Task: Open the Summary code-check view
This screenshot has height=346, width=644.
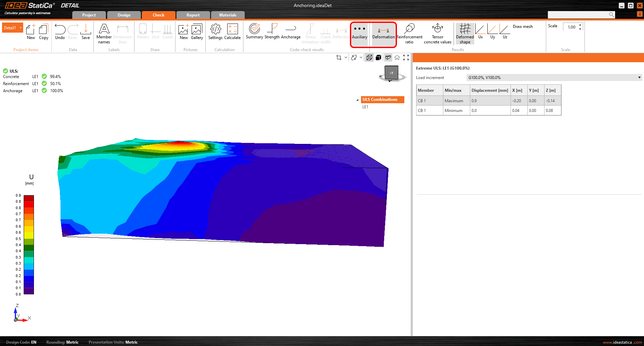Action: (x=254, y=32)
